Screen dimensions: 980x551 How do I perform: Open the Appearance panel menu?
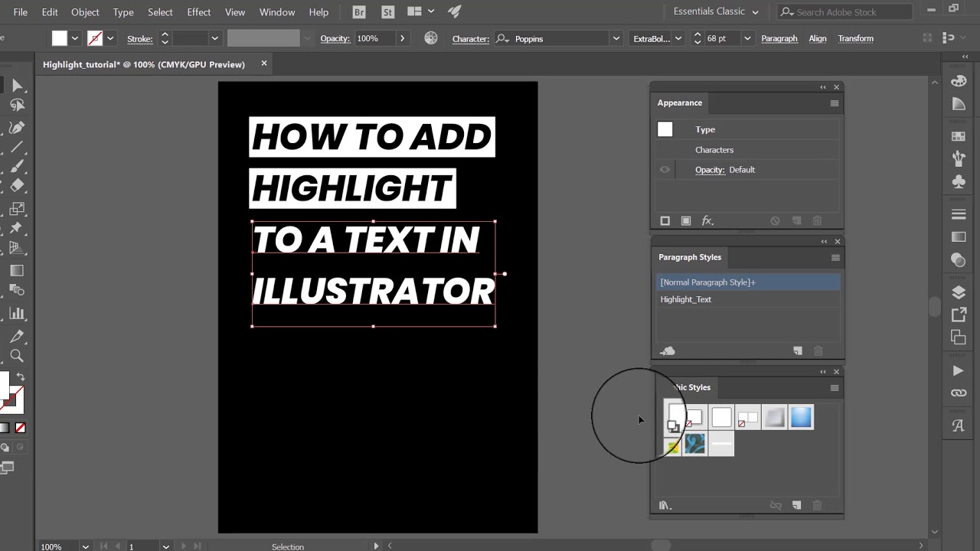834,103
